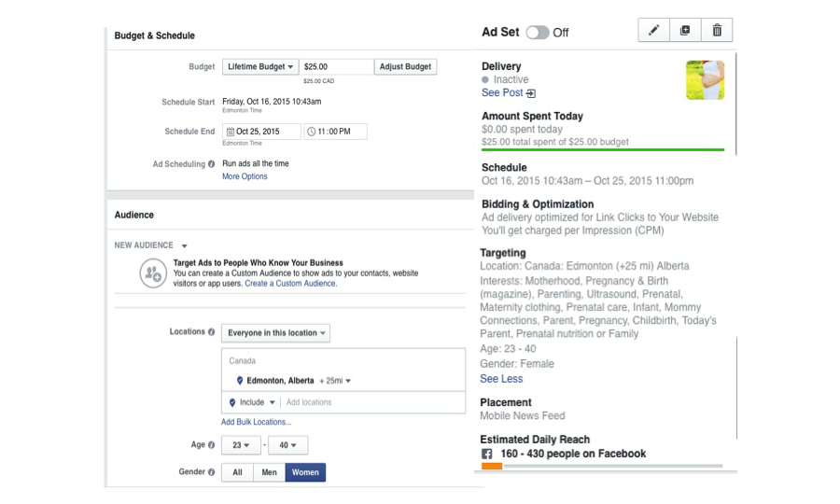Select the All gender option
The image size is (840, 504).
(237, 472)
